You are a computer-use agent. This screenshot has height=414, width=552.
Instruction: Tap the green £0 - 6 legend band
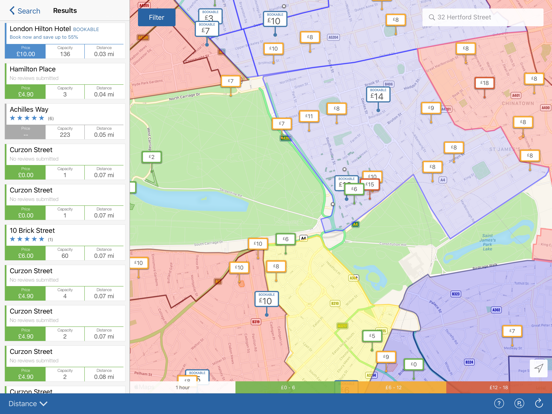coord(288,387)
